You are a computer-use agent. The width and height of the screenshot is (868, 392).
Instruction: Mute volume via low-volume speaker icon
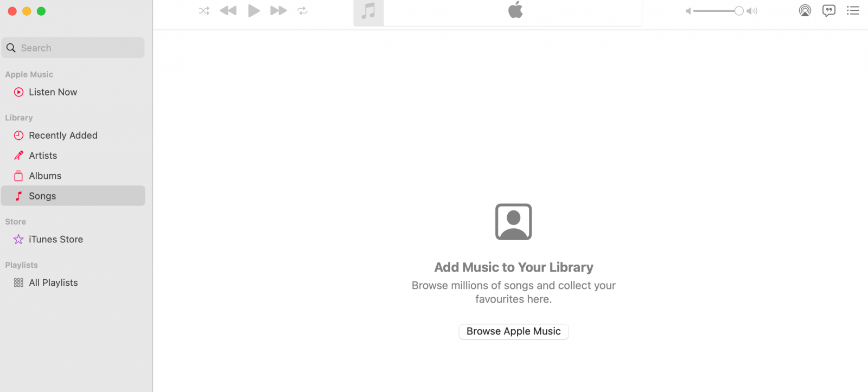pyautogui.click(x=688, y=11)
